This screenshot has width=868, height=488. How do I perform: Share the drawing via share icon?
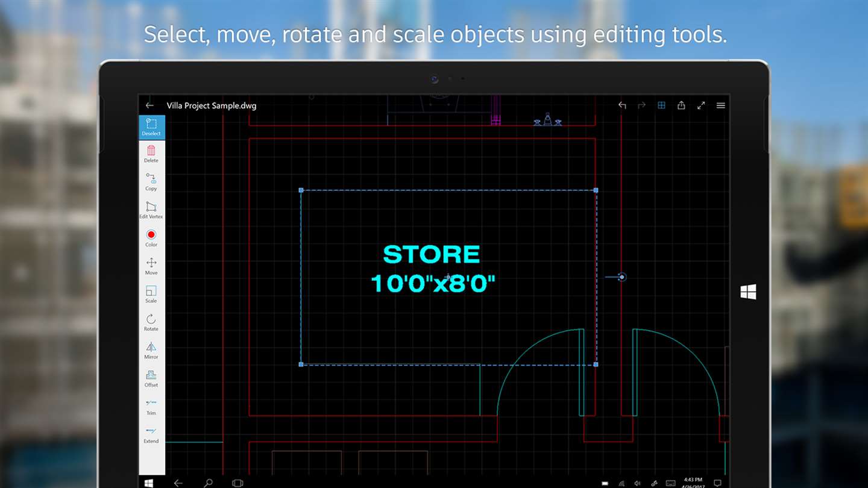[681, 105]
